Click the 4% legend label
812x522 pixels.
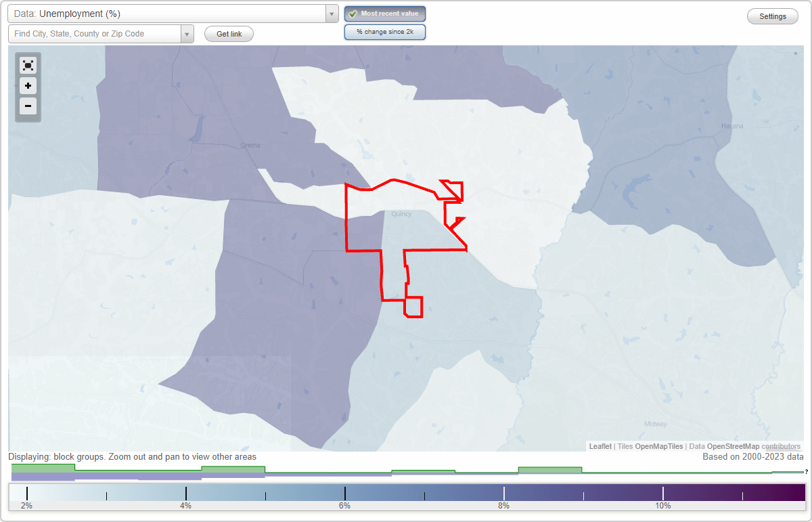click(x=185, y=506)
